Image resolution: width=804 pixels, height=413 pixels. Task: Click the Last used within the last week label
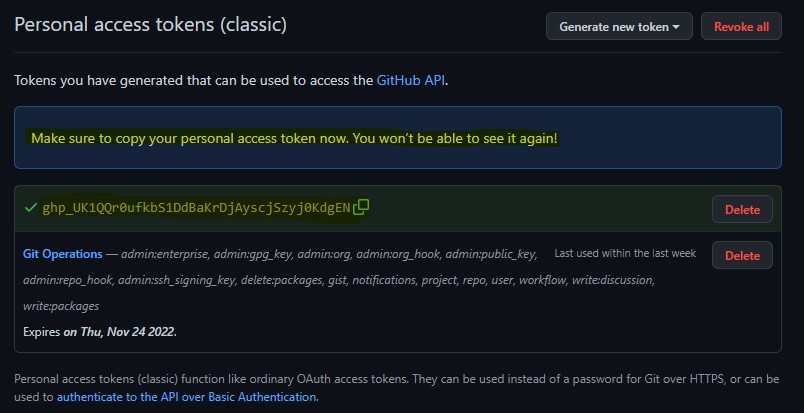coord(625,254)
